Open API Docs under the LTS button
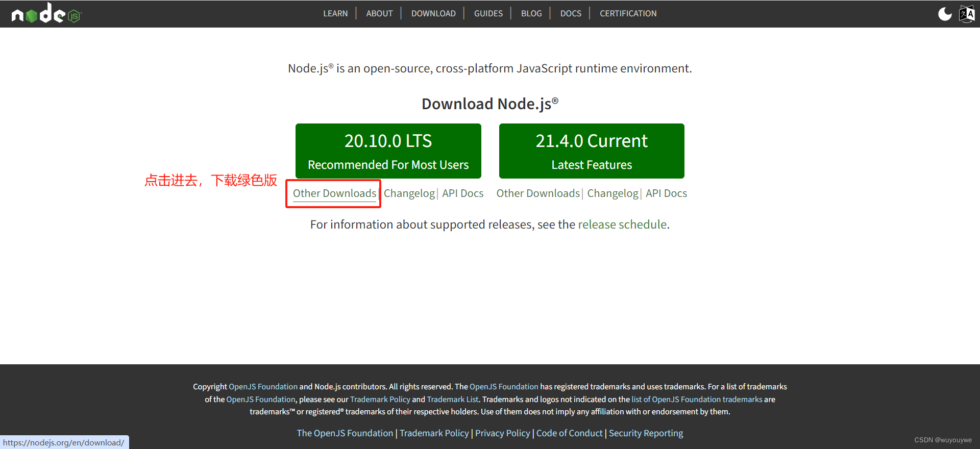Screen dimensions: 980x449 462,193
